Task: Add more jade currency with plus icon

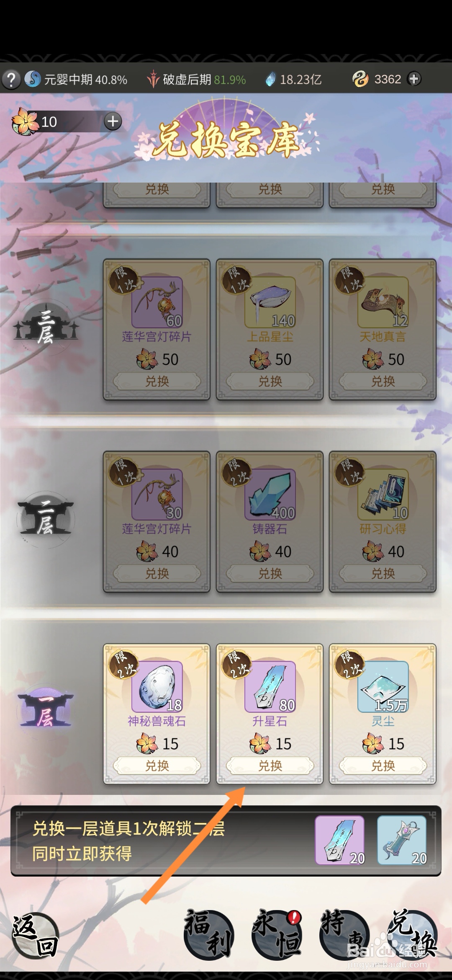Action: 414,79
